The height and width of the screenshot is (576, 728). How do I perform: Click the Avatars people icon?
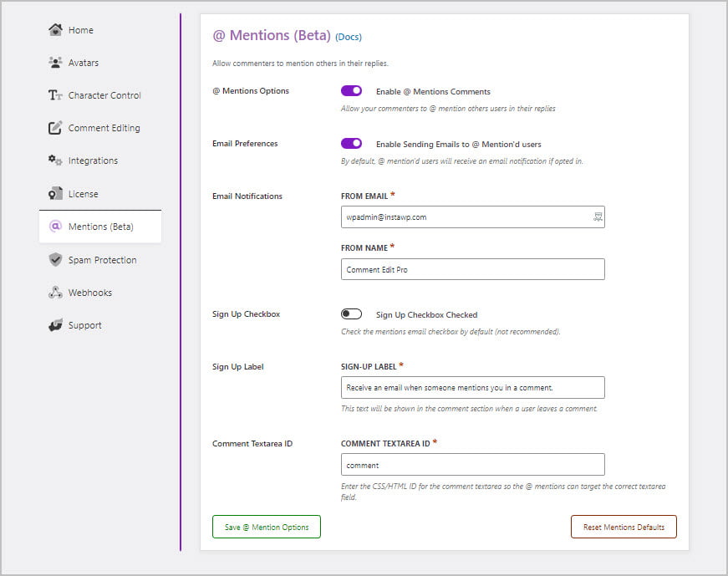pyautogui.click(x=55, y=63)
